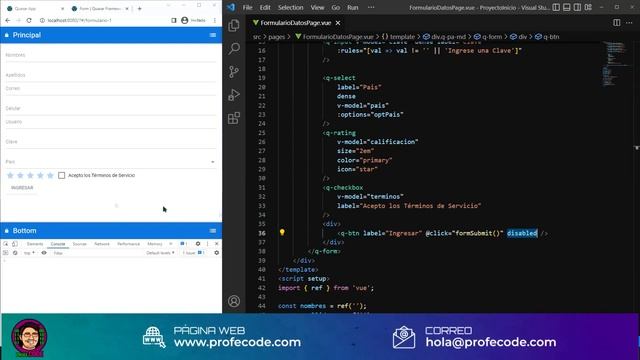Viewport: 640px width, 360px height.
Task: Open the Accounts menu in activity bar
Action: point(234,301)
